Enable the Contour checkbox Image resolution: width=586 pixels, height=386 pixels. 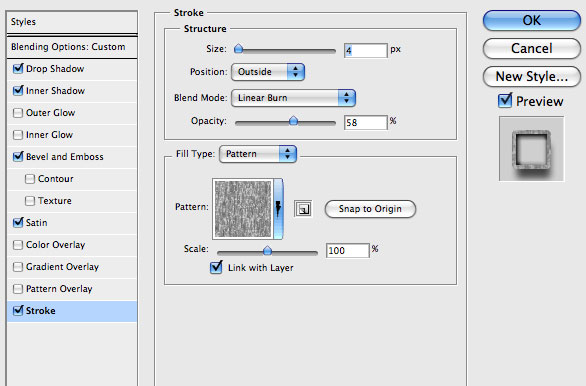30,179
